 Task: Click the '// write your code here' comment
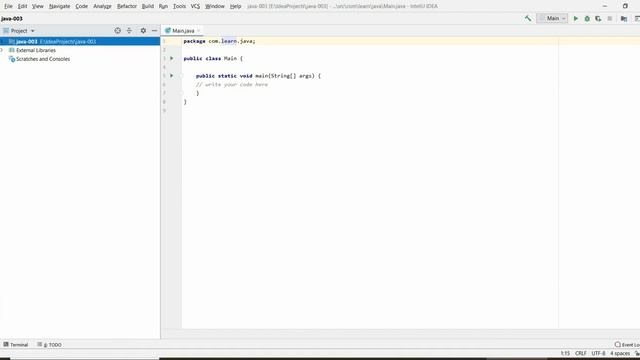[232, 84]
